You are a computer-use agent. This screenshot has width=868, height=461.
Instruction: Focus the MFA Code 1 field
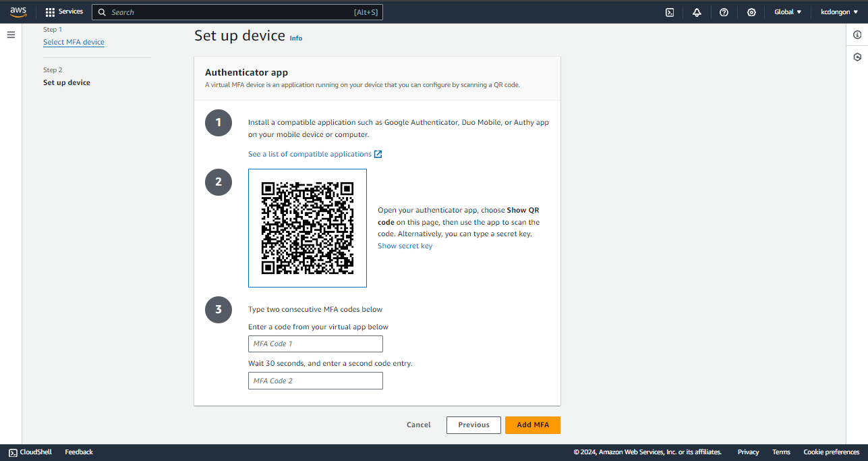click(315, 344)
